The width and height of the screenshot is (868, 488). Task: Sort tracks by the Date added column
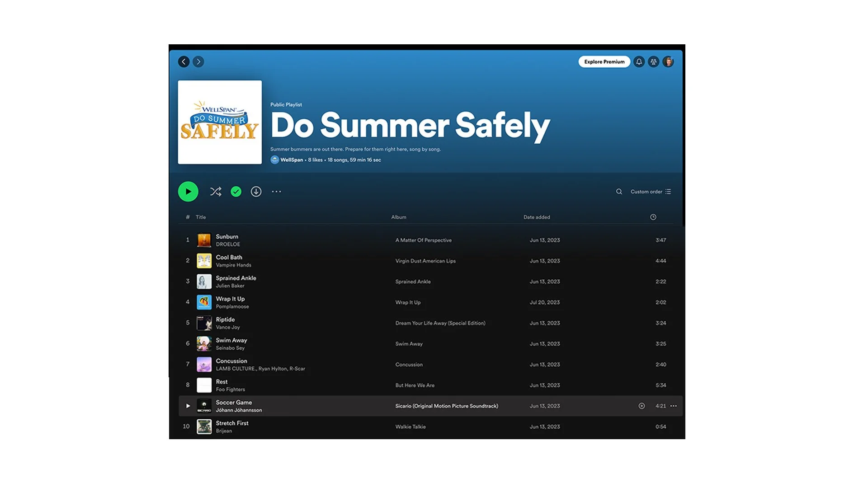(536, 217)
